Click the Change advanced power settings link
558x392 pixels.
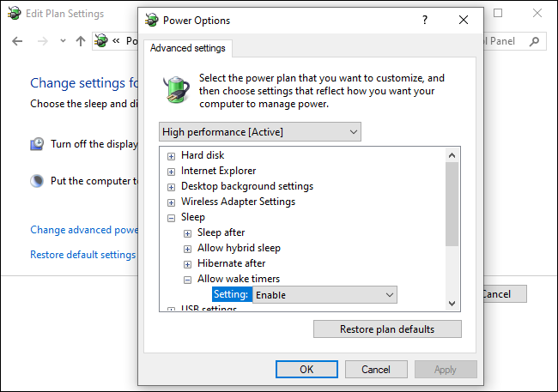click(x=84, y=230)
